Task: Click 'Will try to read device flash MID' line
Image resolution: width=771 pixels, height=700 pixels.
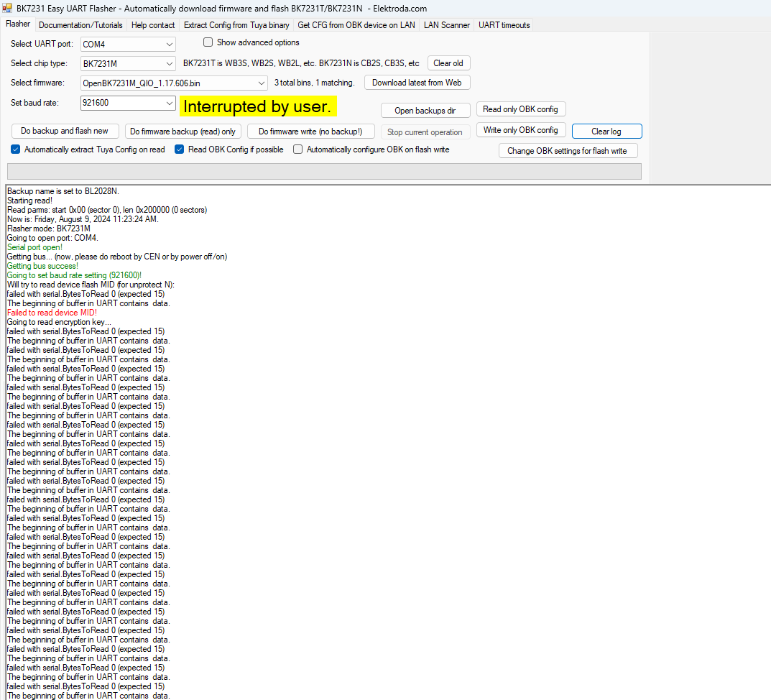Action: 91,285
